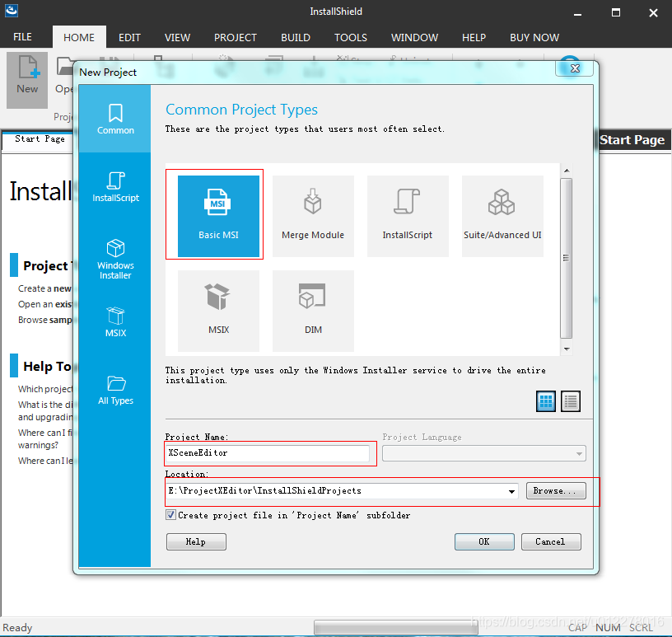The width and height of the screenshot is (672, 637).
Task: Click the horizontal scrollbar at window bottom
Action: (x=395, y=627)
